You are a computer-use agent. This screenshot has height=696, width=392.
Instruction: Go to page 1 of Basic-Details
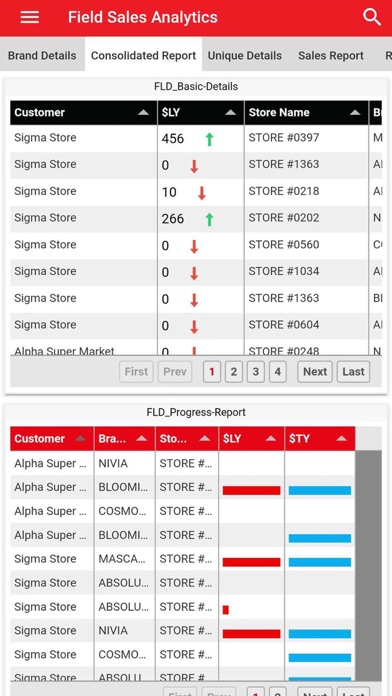[x=212, y=372]
